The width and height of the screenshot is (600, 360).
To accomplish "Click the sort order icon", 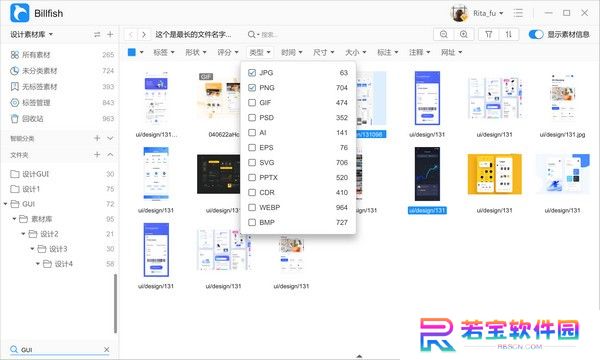I will pyautogui.click(x=509, y=34).
